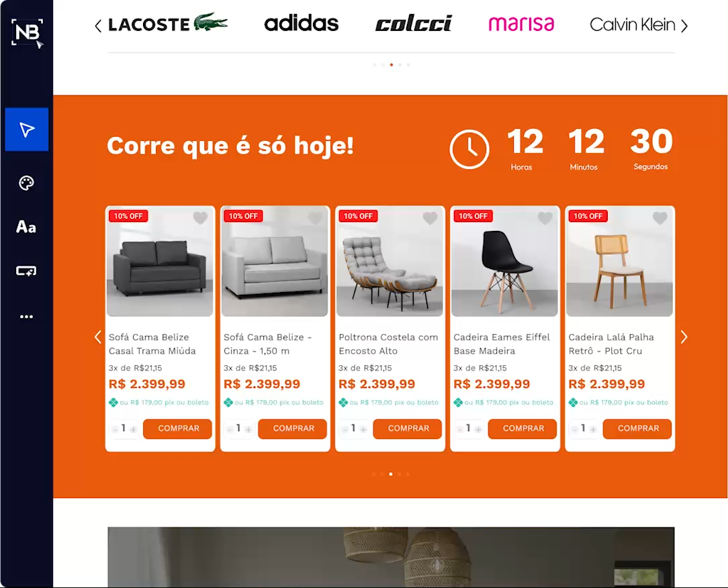The height and width of the screenshot is (588, 728).
Task: Select the active red brand carousel dot
Action: 392,65
